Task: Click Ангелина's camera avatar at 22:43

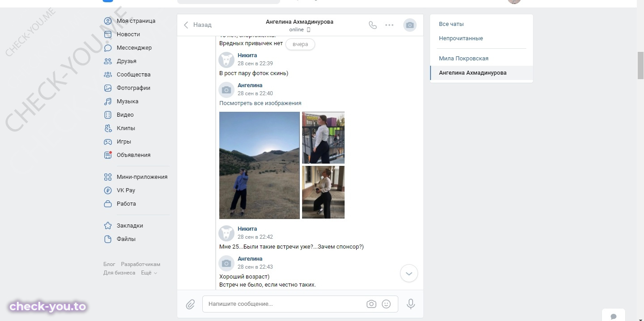Action: 226,263
